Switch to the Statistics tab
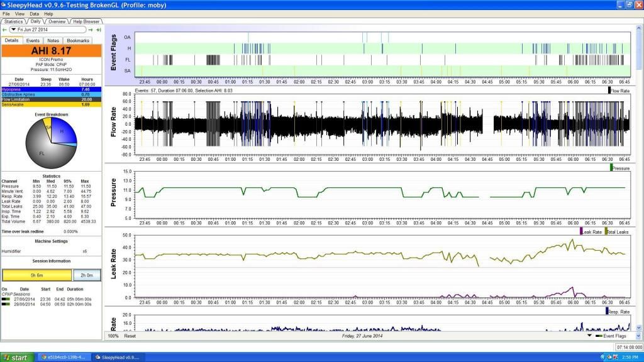This screenshot has height=362, width=644. click(14, 21)
